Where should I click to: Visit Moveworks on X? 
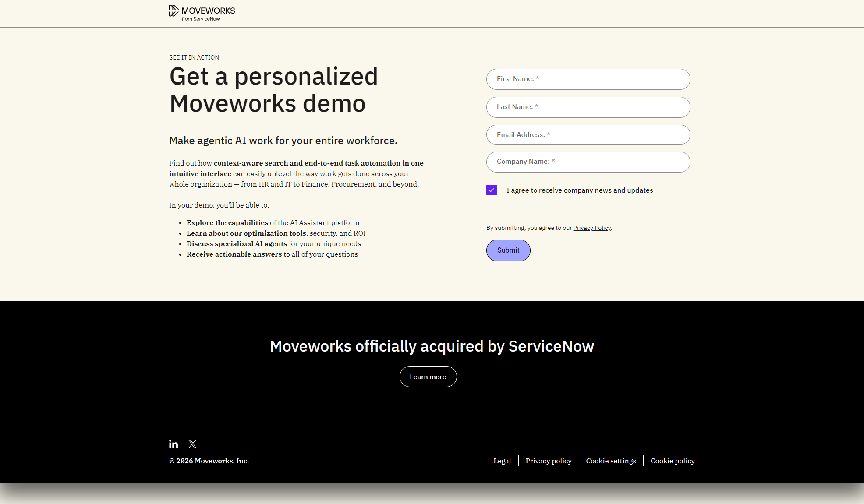[x=192, y=444]
